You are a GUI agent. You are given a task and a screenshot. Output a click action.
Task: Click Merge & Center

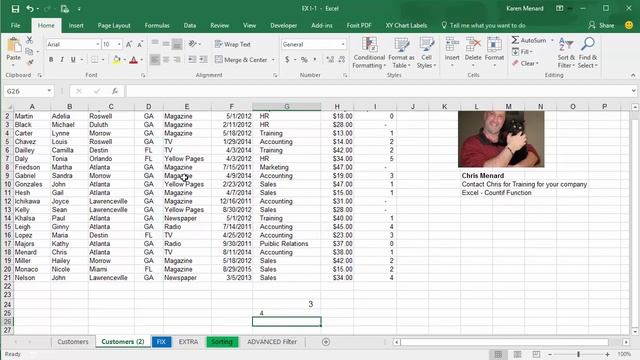click(241, 60)
